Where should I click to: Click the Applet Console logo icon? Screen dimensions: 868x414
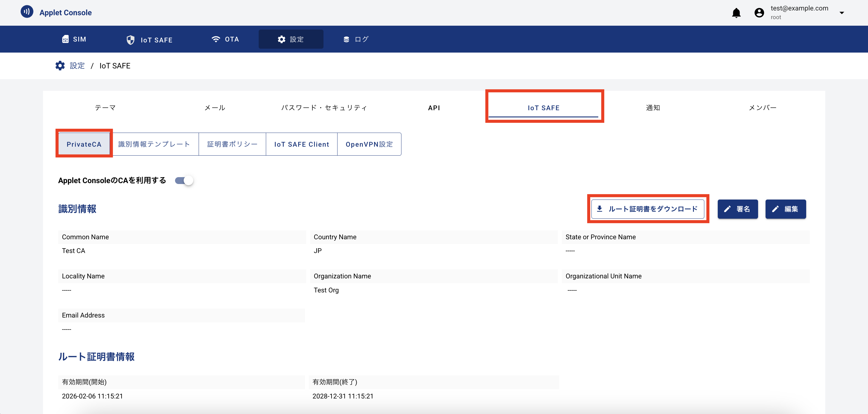click(x=27, y=12)
